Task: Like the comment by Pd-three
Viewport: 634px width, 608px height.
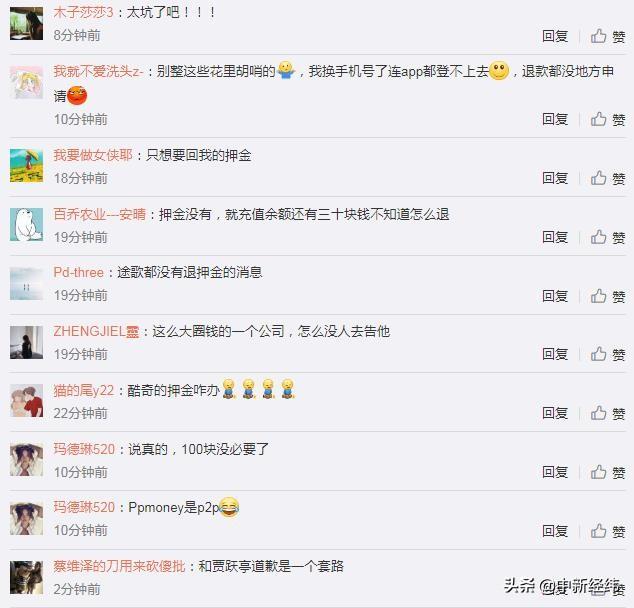Action: pyautogui.click(x=608, y=296)
